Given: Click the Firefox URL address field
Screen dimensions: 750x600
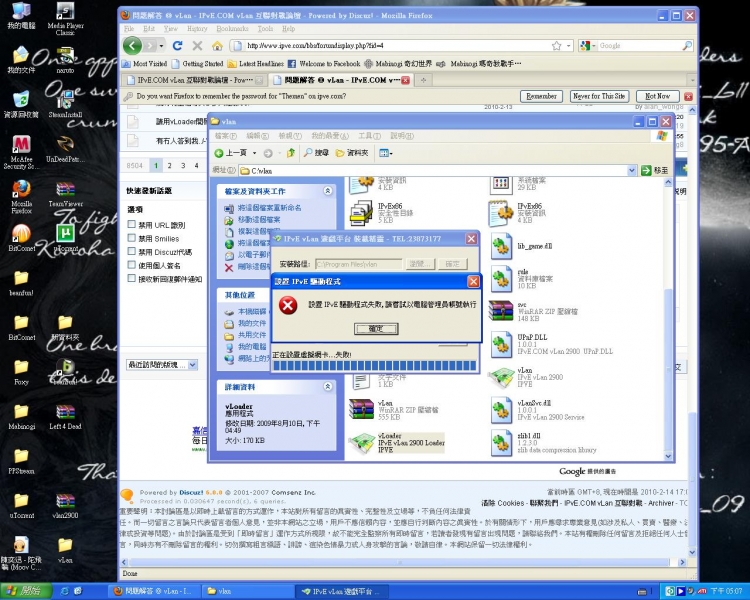Looking at the screenshot, I should coord(400,46).
